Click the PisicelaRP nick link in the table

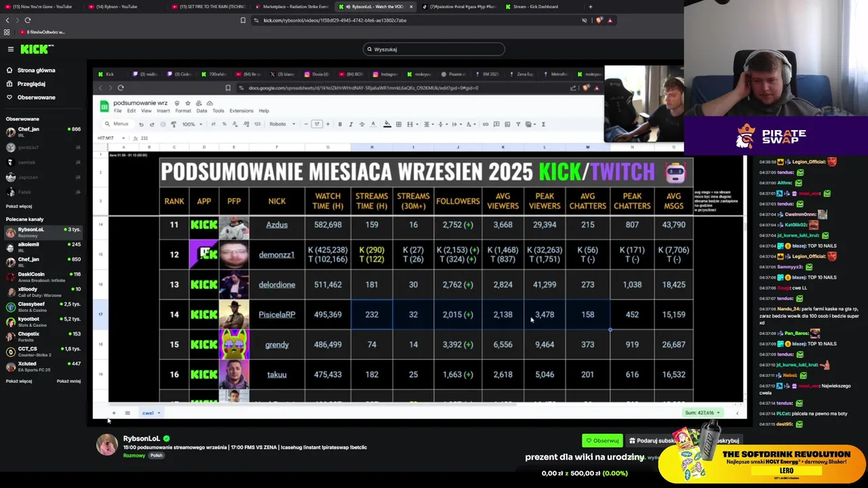(x=277, y=314)
